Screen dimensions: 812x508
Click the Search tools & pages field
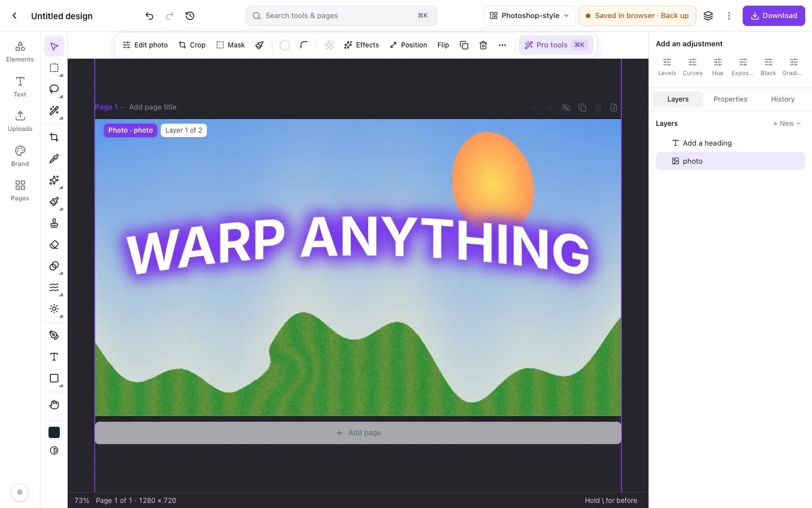[342, 16]
